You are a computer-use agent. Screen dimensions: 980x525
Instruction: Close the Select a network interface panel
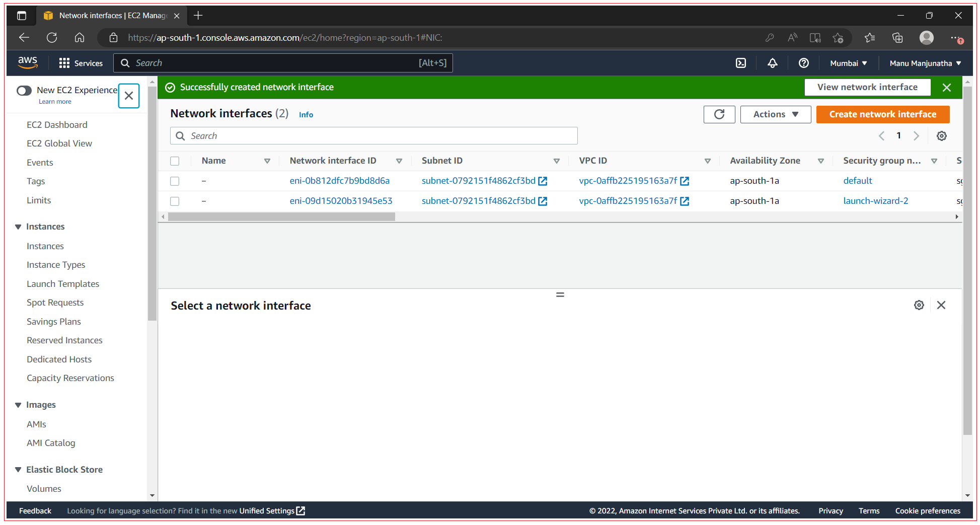tap(941, 305)
